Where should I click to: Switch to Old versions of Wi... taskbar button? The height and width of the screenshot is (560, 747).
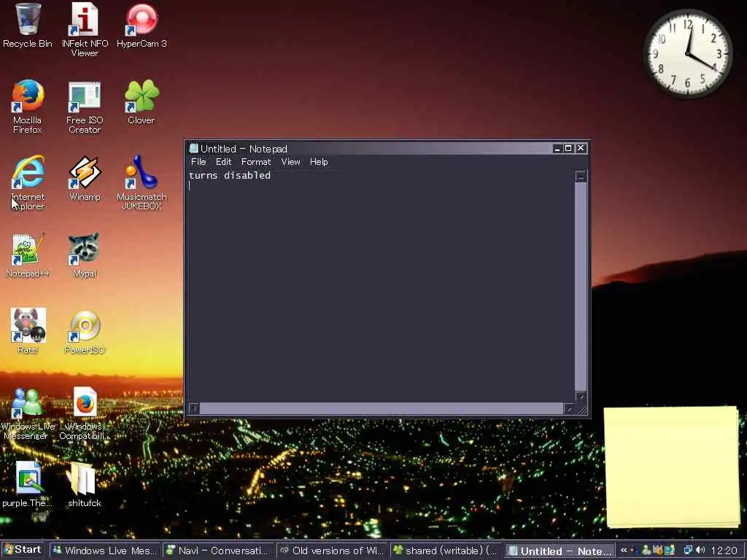pos(332,551)
